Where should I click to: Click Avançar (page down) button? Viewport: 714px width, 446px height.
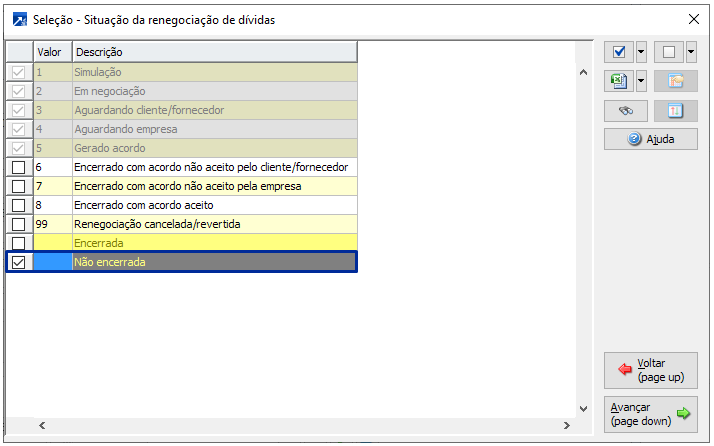651,414
